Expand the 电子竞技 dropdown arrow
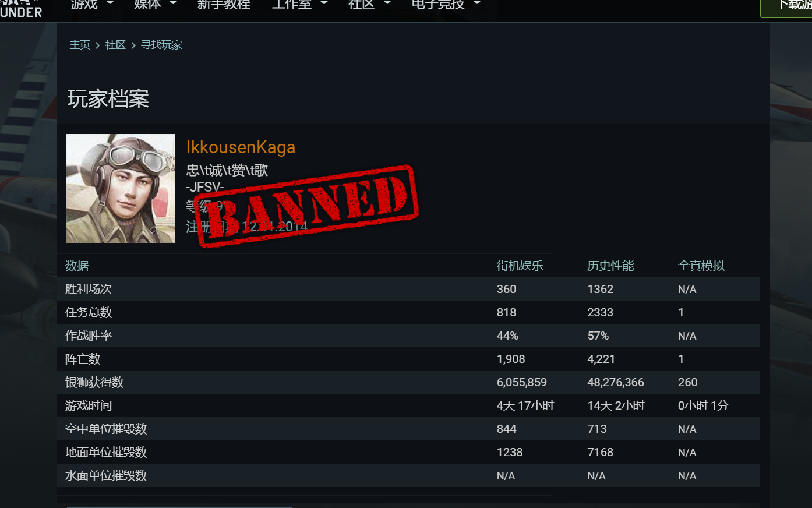Image resolution: width=812 pixels, height=508 pixels. point(477,4)
